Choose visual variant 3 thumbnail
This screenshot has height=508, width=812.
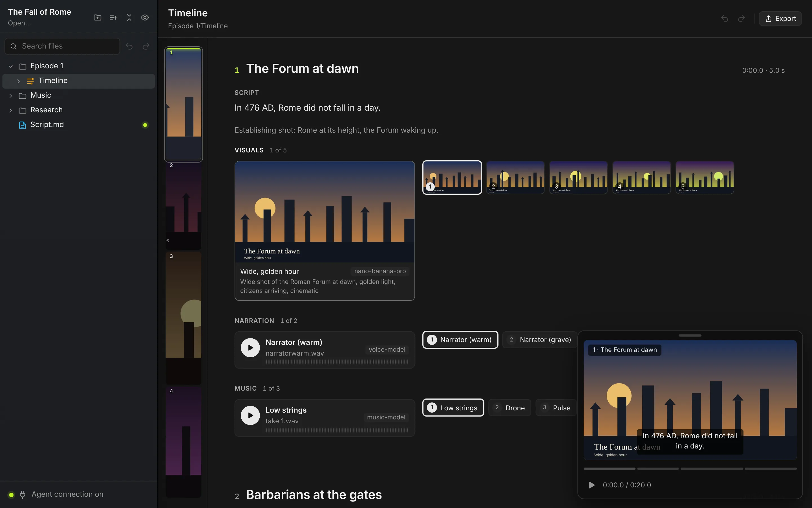(578, 178)
